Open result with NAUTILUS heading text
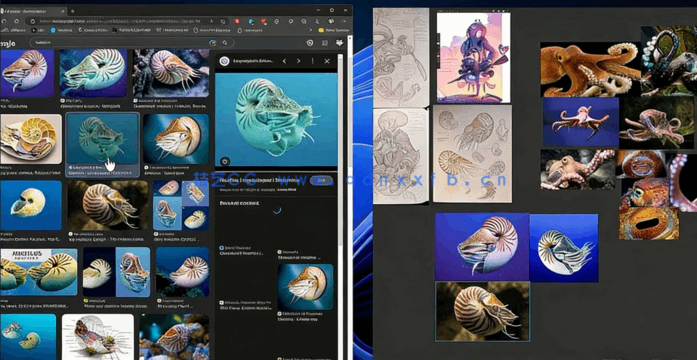 tap(39, 272)
